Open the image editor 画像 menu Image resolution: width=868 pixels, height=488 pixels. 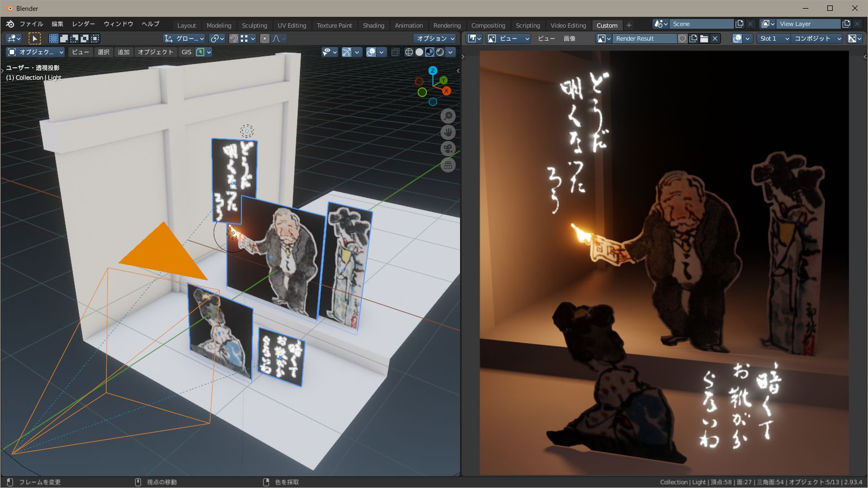569,38
